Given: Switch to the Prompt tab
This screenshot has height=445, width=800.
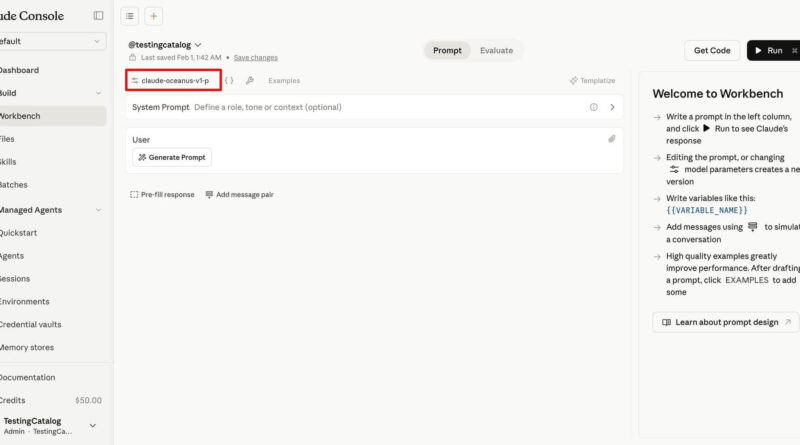Looking at the screenshot, I should (447, 51).
